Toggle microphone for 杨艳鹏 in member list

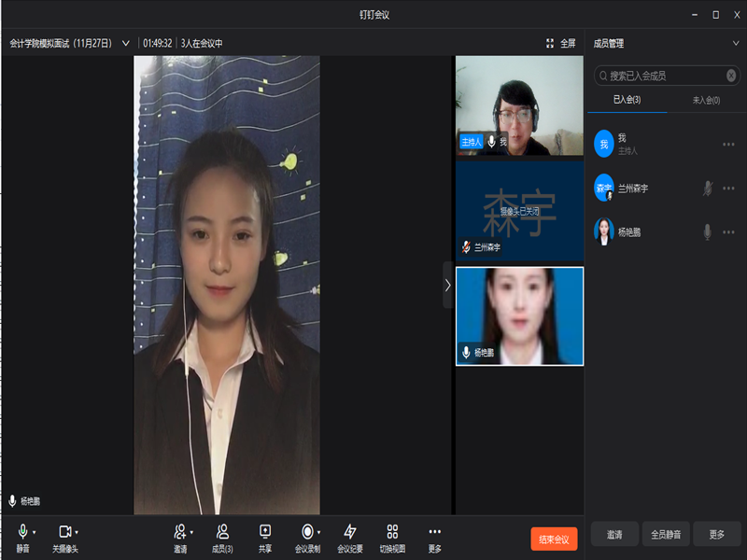707,232
